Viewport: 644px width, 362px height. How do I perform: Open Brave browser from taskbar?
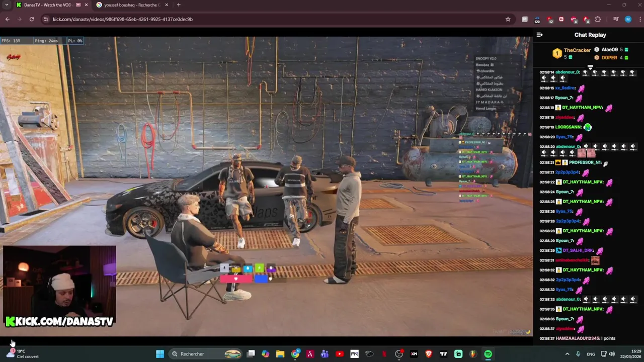429,354
